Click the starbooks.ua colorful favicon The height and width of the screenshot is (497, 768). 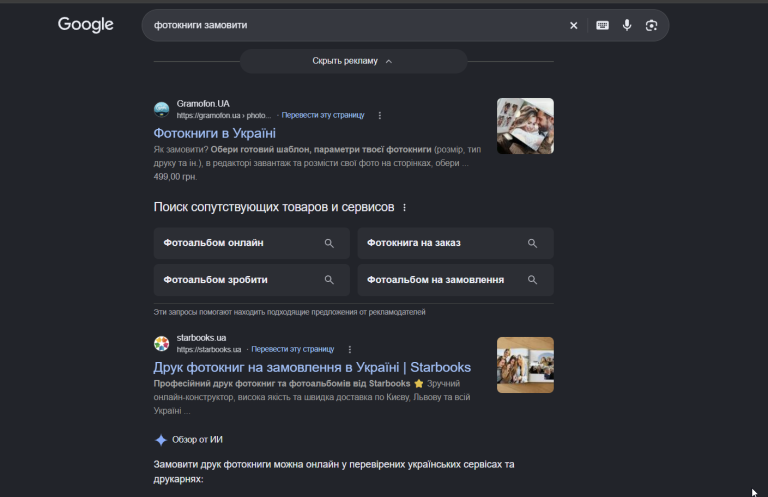[162, 343]
